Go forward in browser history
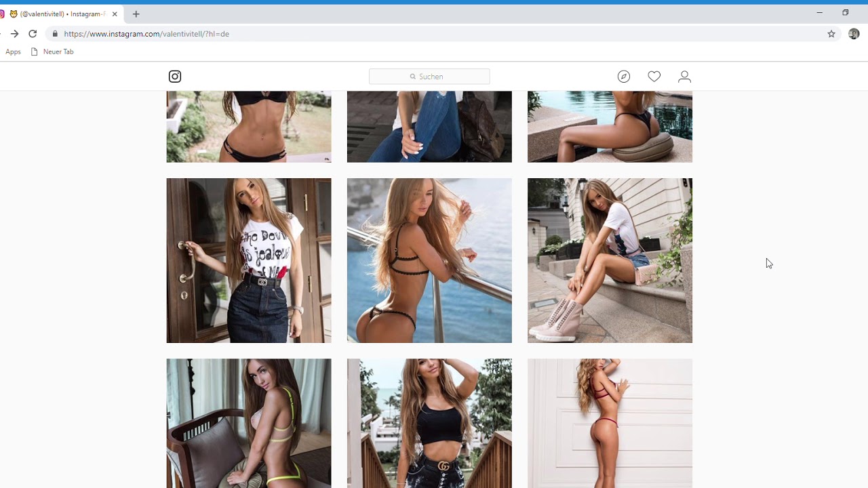Image resolution: width=868 pixels, height=488 pixels. [14, 34]
